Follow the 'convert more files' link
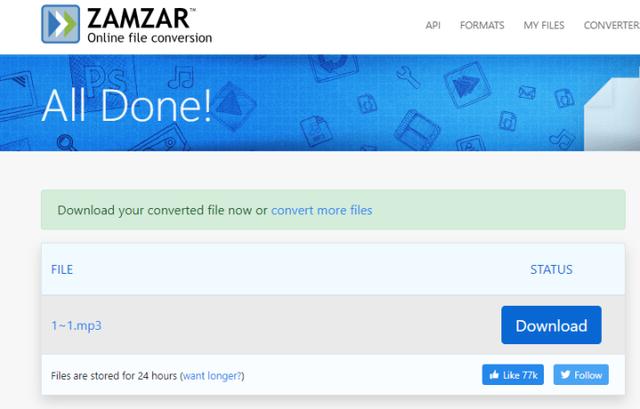 [x=322, y=210]
